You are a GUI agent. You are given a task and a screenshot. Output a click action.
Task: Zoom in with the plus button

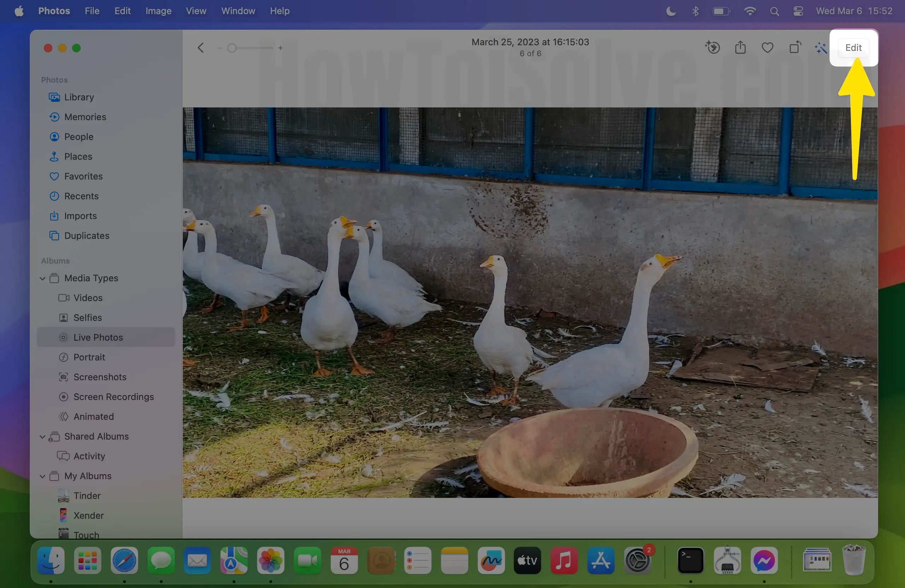(280, 48)
